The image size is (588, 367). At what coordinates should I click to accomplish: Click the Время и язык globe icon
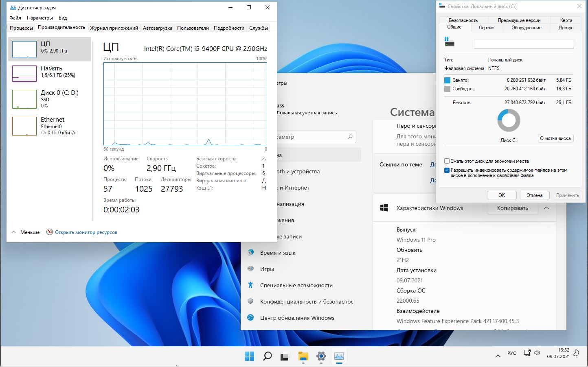tap(251, 252)
